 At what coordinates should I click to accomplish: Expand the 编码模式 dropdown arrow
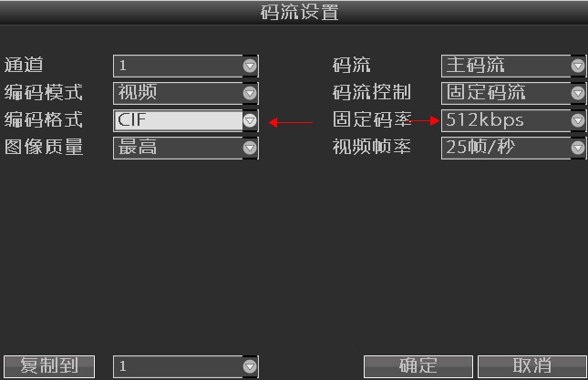coord(250,93)
